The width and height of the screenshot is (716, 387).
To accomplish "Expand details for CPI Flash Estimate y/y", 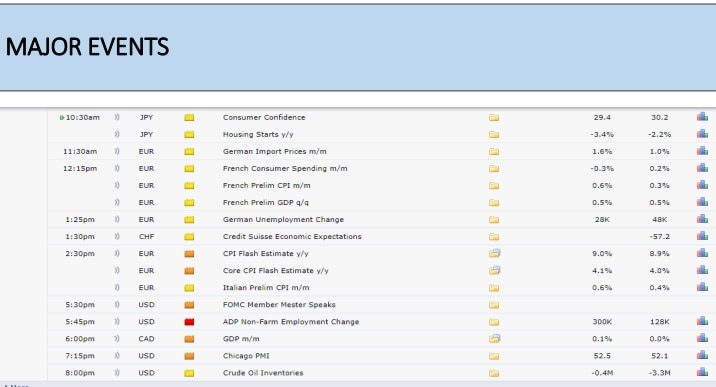I will [x=495, y=253].
